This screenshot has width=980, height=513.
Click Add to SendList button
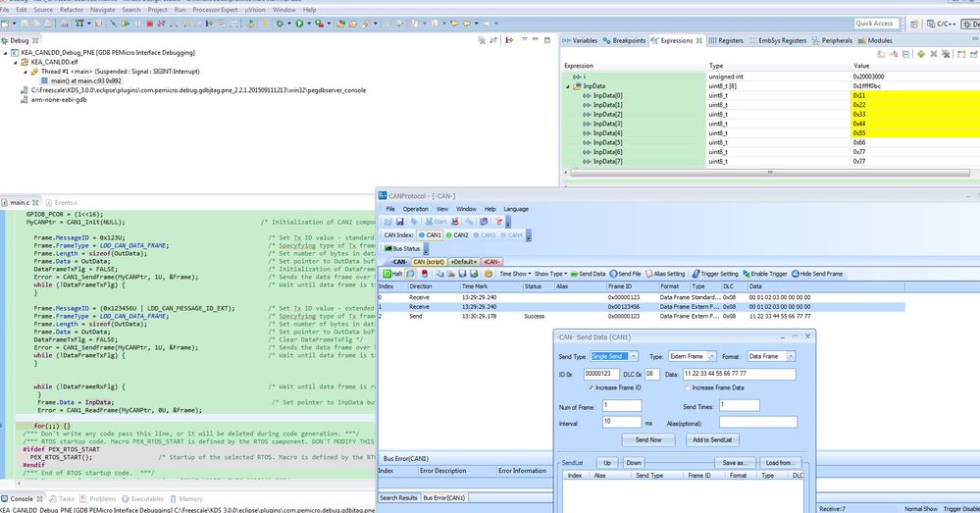point(712,439)
